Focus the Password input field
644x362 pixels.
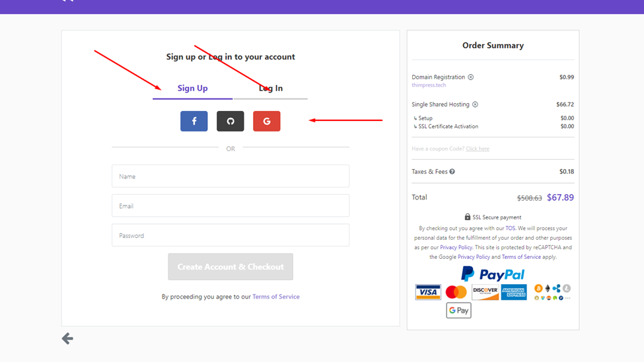pyautogui.click(x=231, y=235)
